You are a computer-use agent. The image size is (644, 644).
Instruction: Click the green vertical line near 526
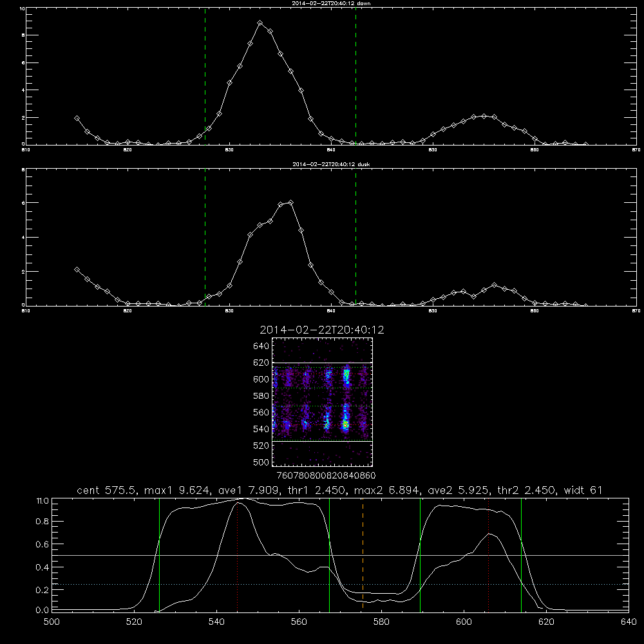pyautogui.click(x=159, y=554)
